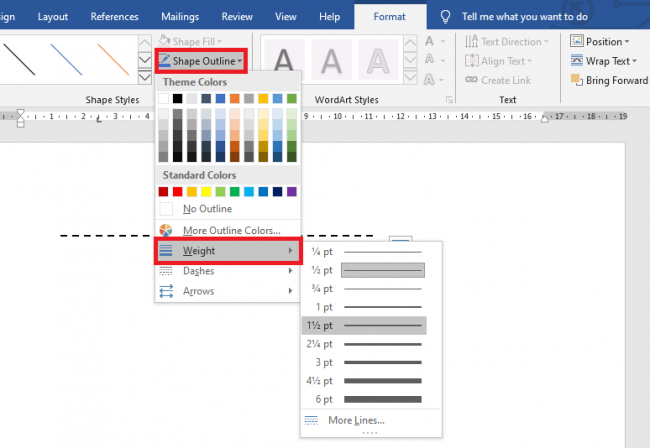650x448 pixels.
Task: Open the References ribbon tab
Action: pyautogui.click(x=114, y=17)
